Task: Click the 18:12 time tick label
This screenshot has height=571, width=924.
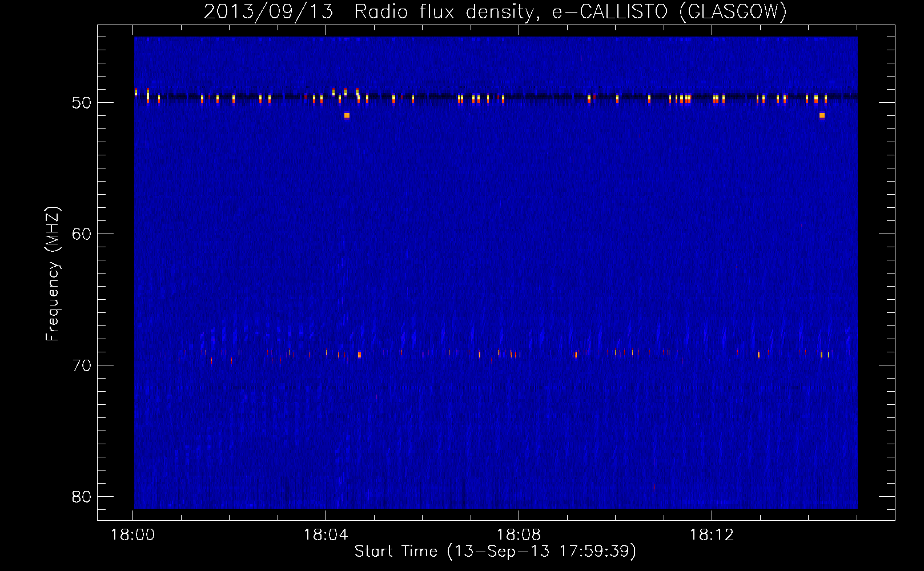Action: (712, 535)
